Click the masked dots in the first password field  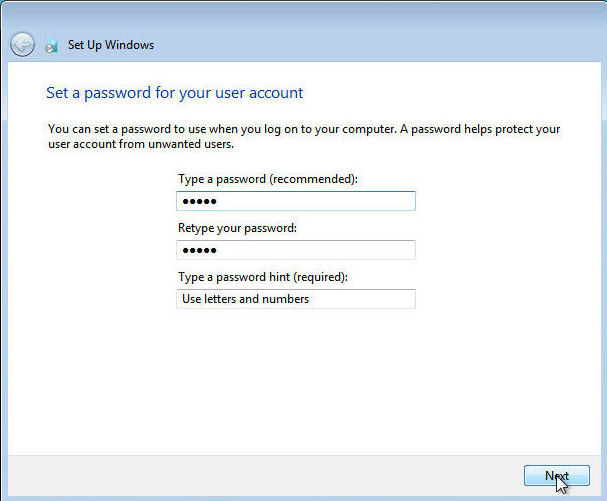tap(198, 202)
